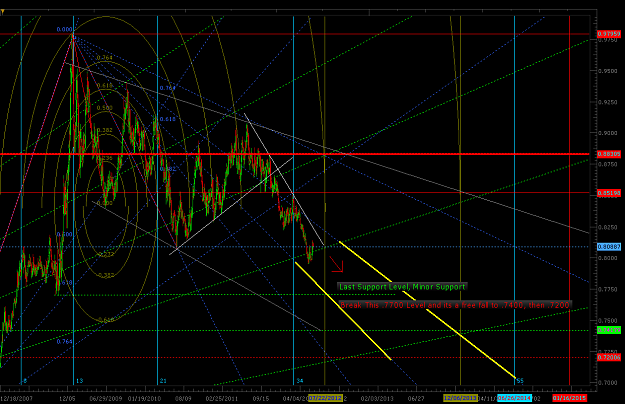The height and width of the screenshot is (404, 625).
Task: Click the green 0.74 price tag
Action: point(609,330)
